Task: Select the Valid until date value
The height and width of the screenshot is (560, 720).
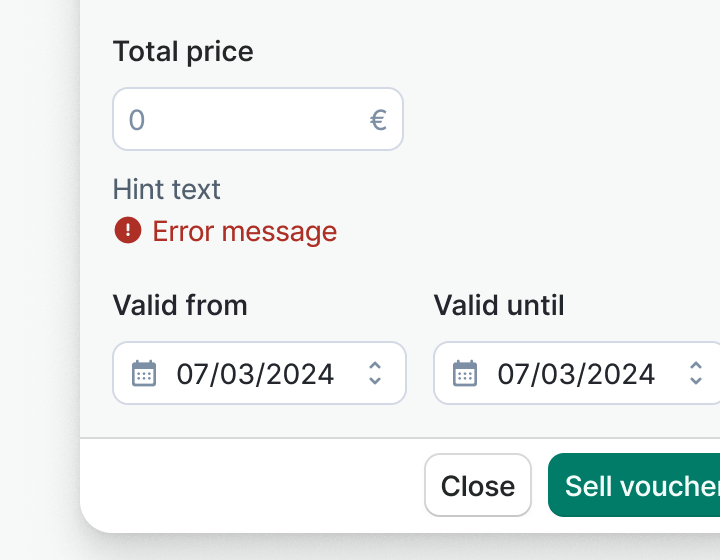Action: (x=576, y=374)
